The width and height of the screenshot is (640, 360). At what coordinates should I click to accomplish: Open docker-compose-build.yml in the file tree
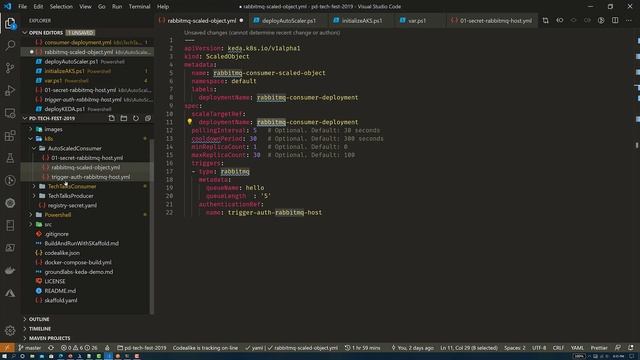78,262
